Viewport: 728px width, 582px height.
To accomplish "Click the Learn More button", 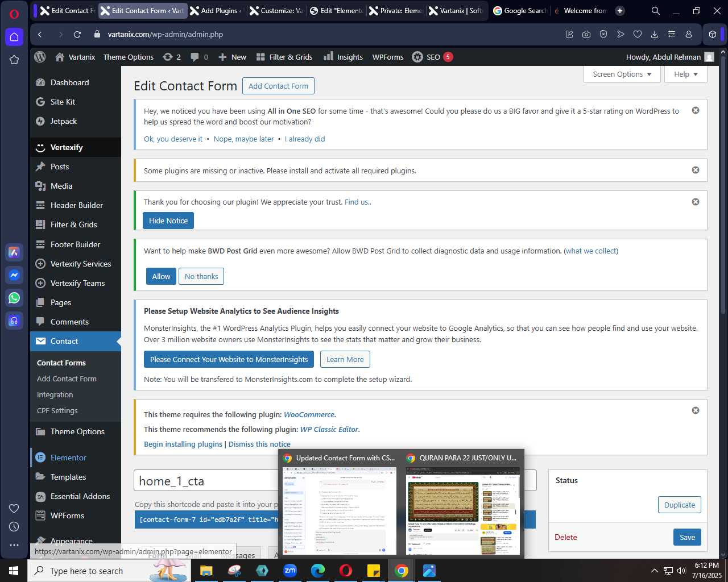I will [345, 359].
